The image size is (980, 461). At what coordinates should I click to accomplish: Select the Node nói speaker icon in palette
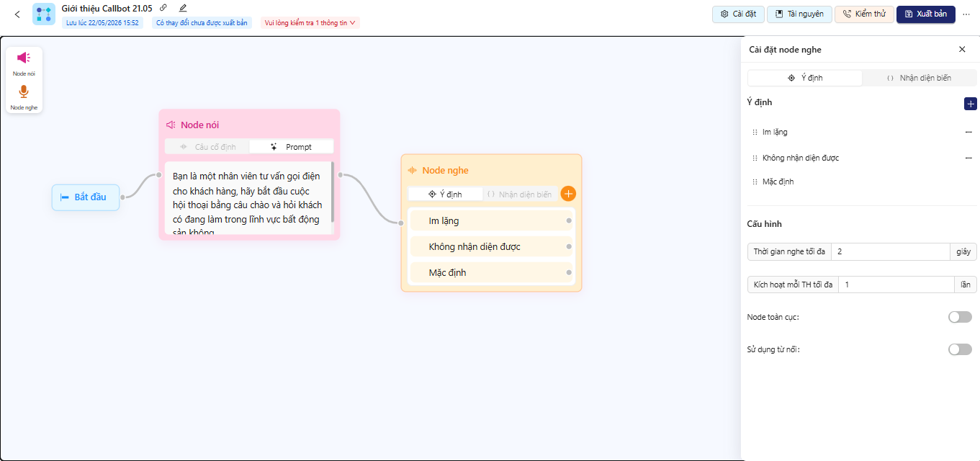click(24, 58)
